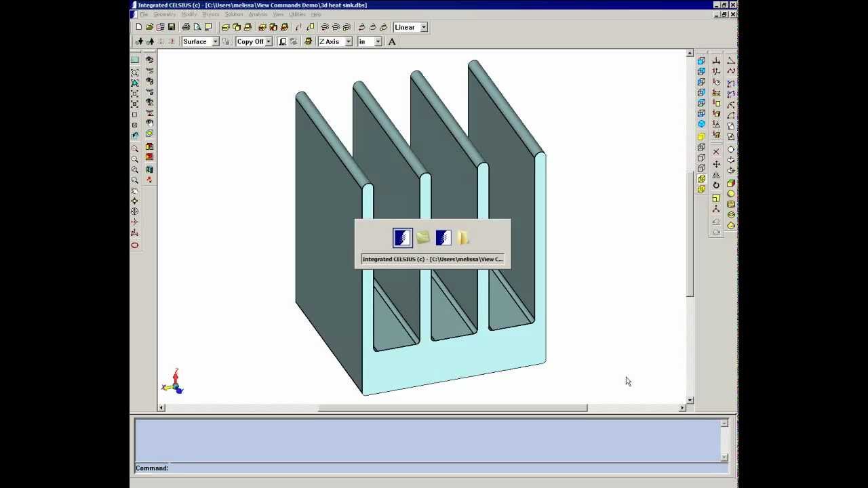868x488 pixels.
Task: Open the Utilities menu
Action: point(297,14)
